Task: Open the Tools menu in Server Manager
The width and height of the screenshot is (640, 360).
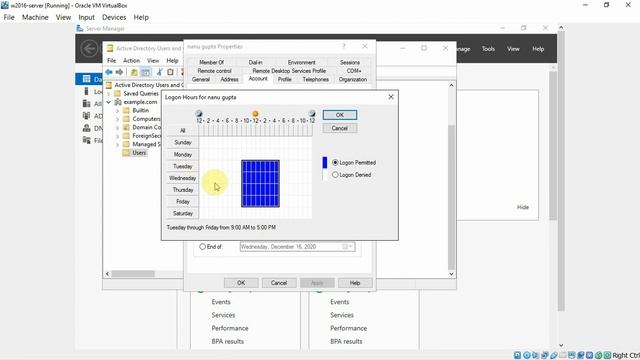Action: point(488,49)
